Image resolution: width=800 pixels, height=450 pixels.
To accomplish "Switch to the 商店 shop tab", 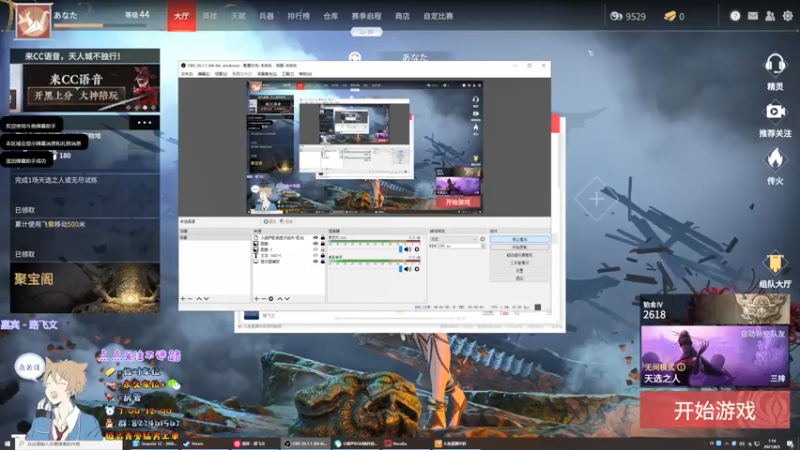I will coord(402,16).
